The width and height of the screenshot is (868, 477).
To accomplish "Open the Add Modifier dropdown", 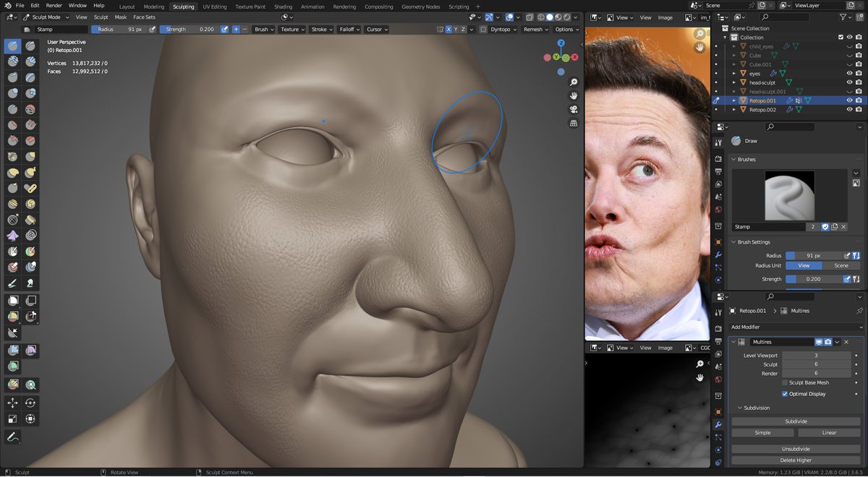I will (796, 327).
